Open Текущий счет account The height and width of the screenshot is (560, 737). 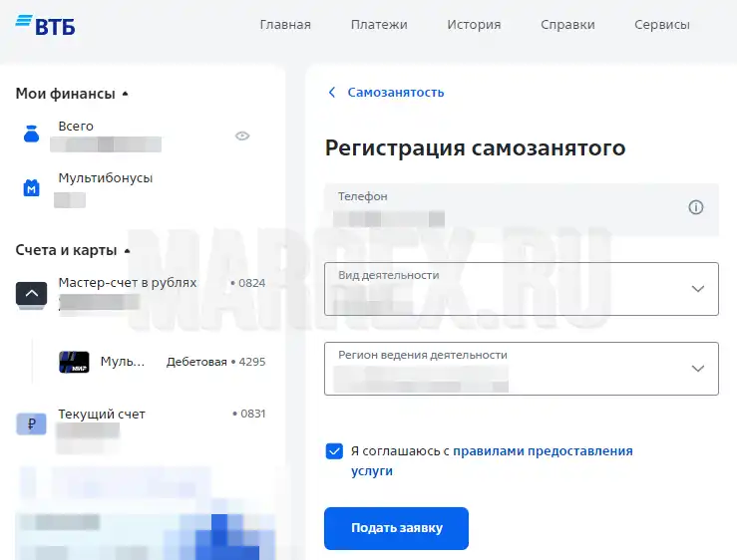(x=102, y=414)
